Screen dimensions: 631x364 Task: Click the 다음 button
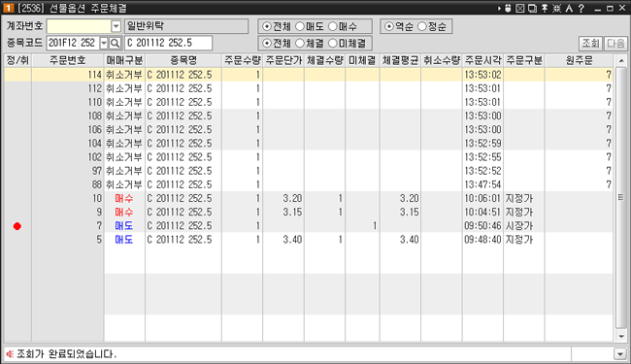pos(616,43)
